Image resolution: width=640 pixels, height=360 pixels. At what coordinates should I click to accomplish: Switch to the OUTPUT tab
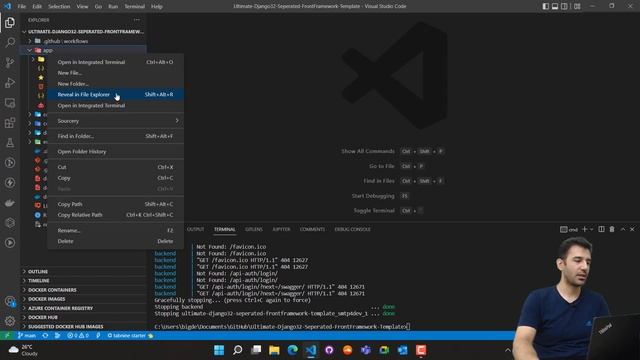tap(196, 229)
